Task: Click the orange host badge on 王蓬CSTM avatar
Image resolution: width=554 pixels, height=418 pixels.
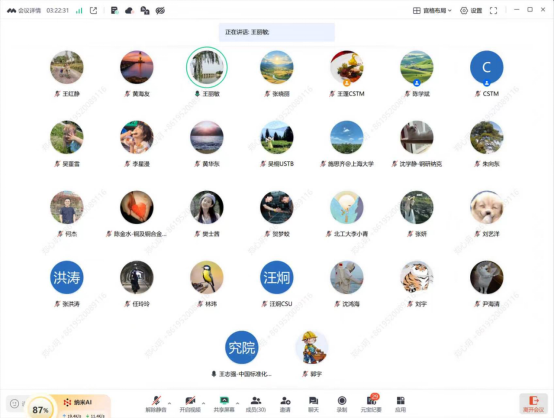Action: pyautogui.click(x=347, y=83)
